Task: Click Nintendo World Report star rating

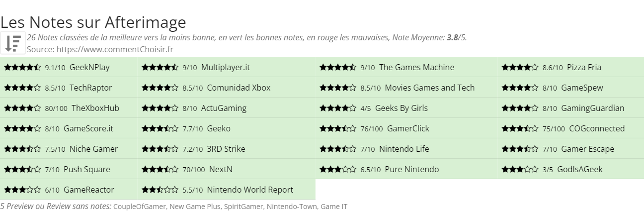Action: pos(160,190)
